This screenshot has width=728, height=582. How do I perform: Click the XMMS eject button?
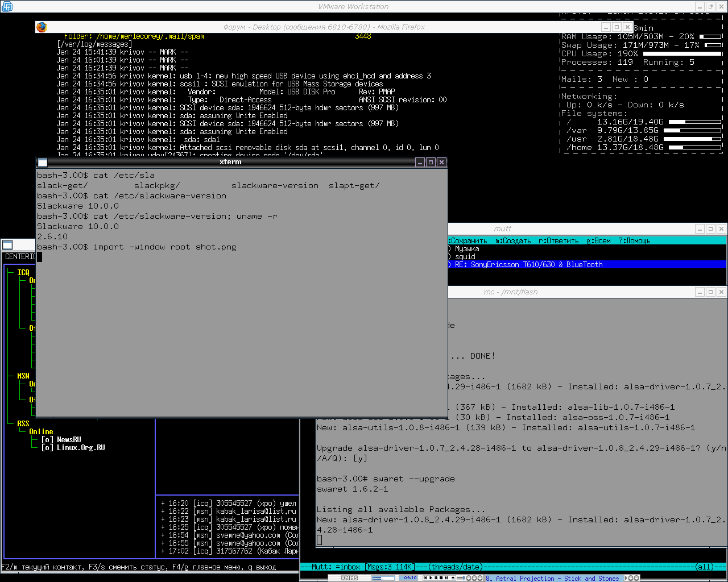[453, 578]
